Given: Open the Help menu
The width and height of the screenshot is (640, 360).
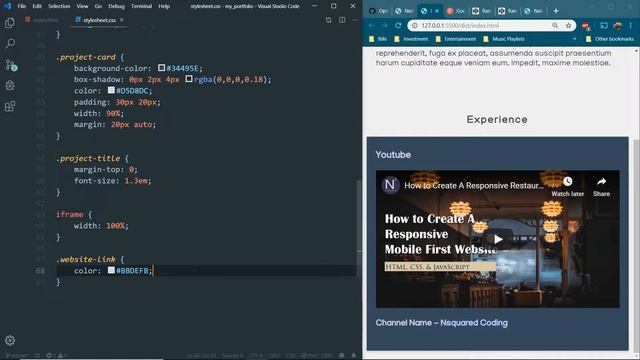Looking at the screenshot, I should (164, 6).
